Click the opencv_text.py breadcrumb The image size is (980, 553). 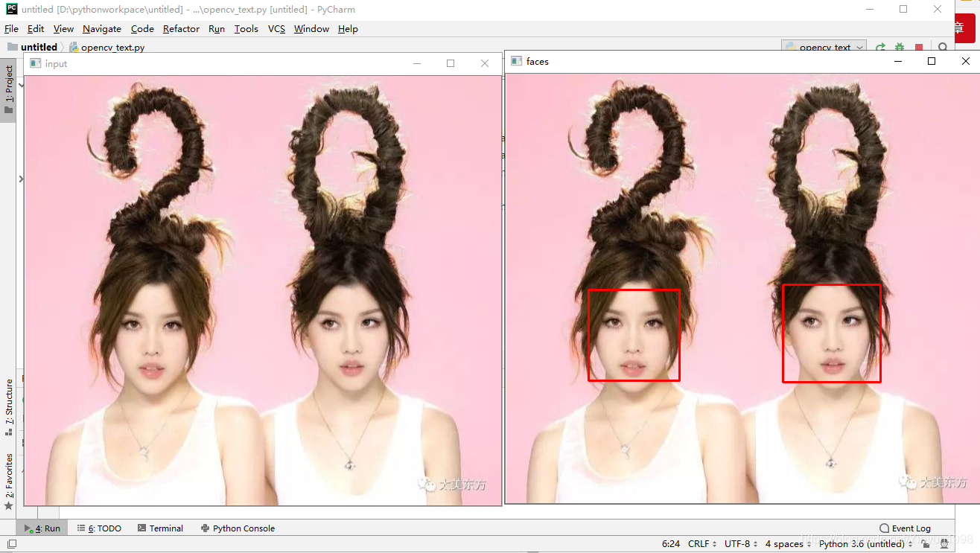tap(106, 47)
